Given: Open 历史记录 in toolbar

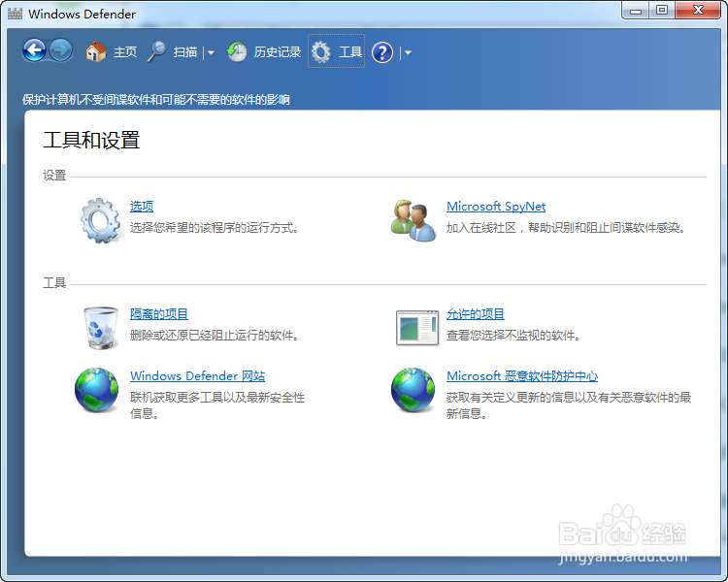Looking at the screenshot, I should [x=278, y=52].
